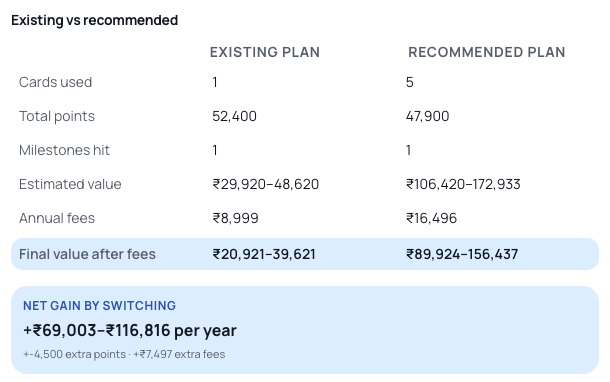Select the 47,900 total points value
This screenshot has height=382, width=610.
tap(428, 116)
